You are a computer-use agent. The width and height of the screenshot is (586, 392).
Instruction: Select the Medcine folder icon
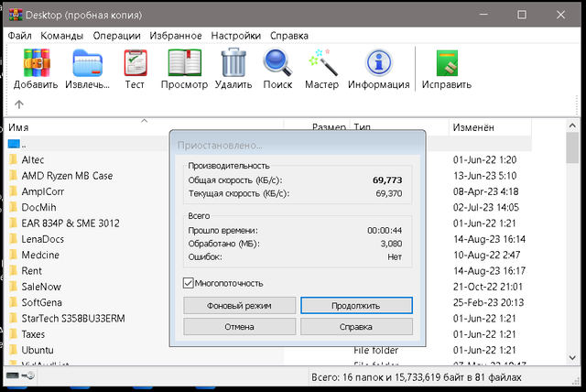14,255
